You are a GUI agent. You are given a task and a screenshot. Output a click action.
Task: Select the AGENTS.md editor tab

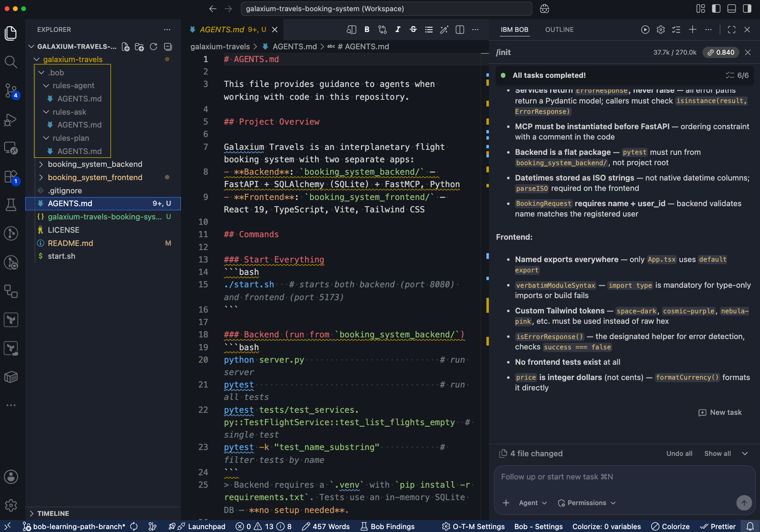click(233, 30)
